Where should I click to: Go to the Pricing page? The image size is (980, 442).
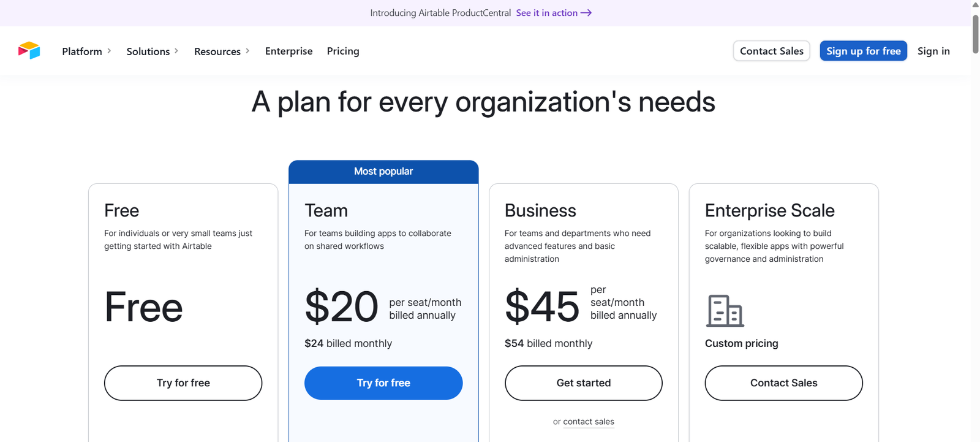343,51
